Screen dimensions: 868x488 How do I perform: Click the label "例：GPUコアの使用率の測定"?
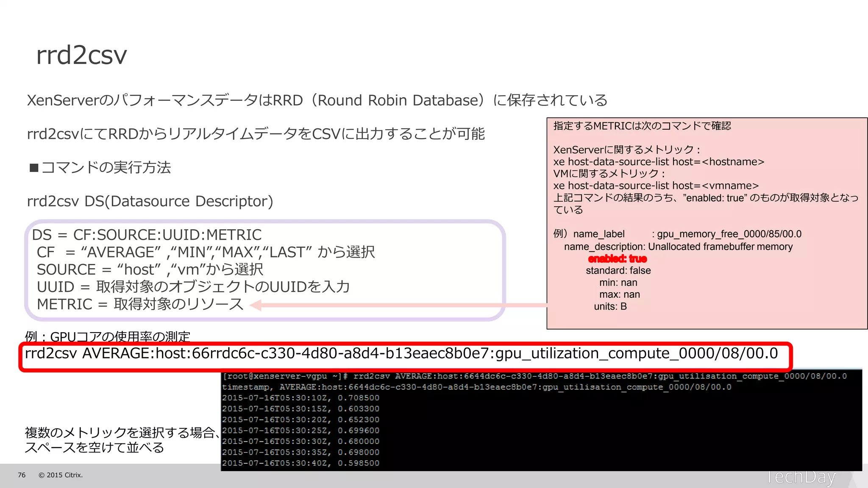108,336
